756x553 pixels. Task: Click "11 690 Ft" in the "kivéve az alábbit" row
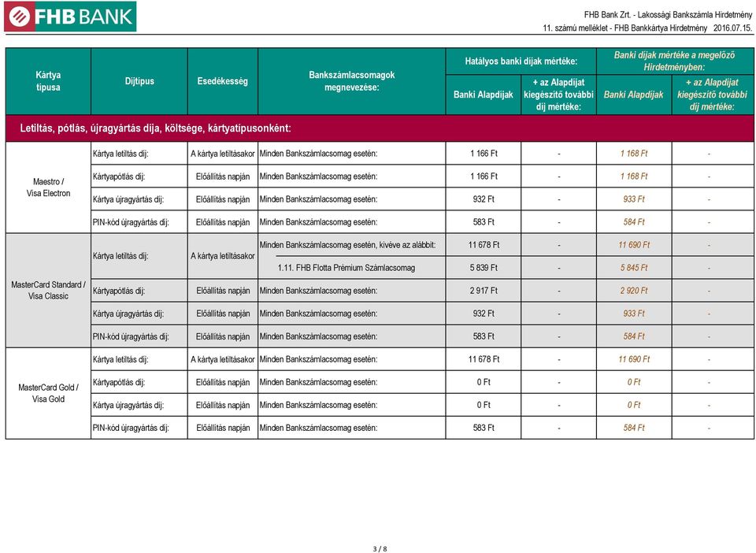(633, 245)
